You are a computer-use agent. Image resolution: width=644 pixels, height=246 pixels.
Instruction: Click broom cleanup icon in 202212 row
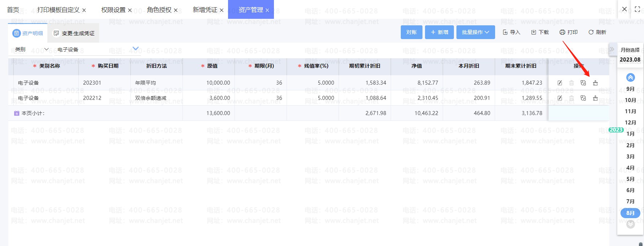(x=595, y=98)
